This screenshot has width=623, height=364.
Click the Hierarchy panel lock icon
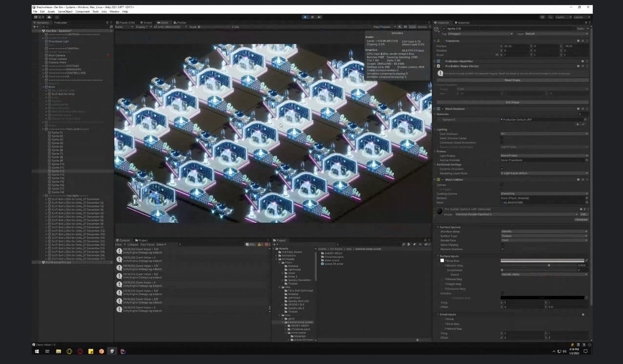click(107, 23)
